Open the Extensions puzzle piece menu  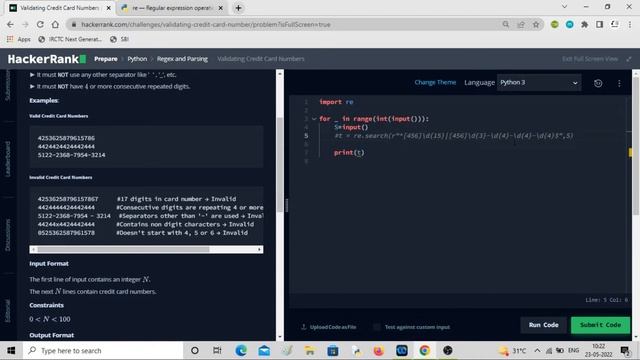point(584,24)
